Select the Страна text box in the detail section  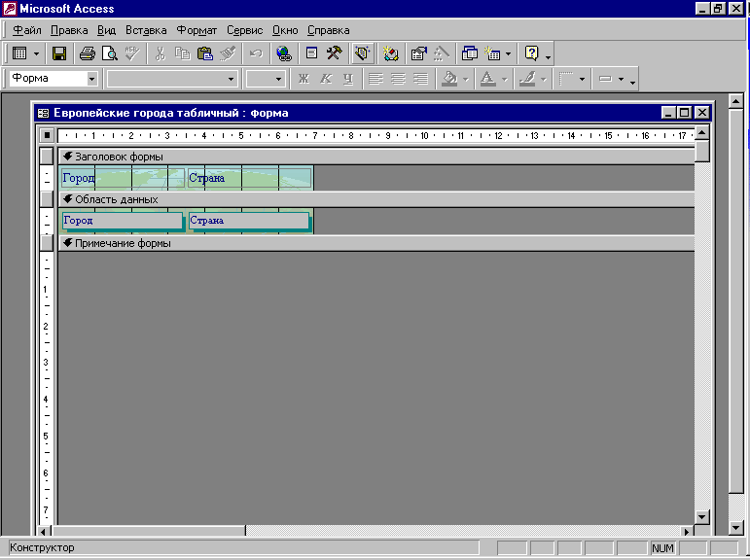pyautogui.click(x=249, y=221)
